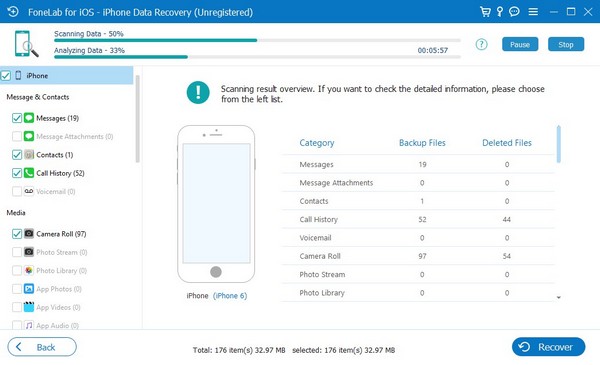Click the Scanning Data progress bar
The image size is (600, 365).
(257, 40)
